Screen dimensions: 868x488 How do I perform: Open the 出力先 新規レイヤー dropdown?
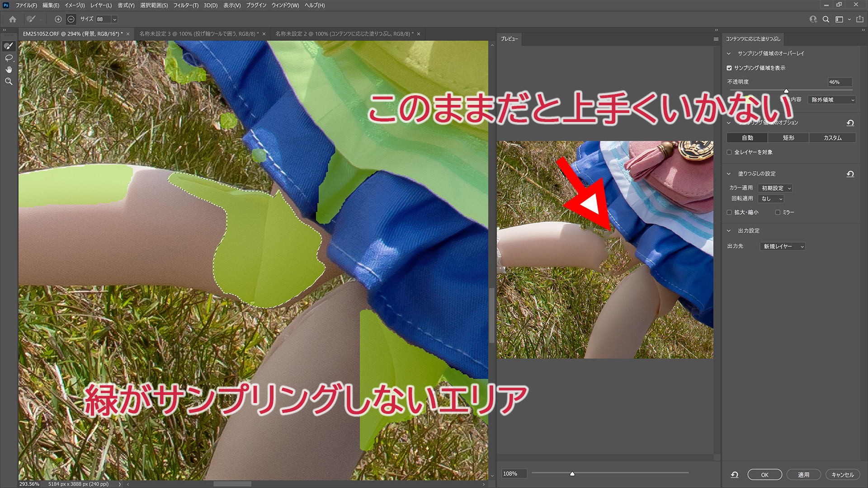(783, 246)
